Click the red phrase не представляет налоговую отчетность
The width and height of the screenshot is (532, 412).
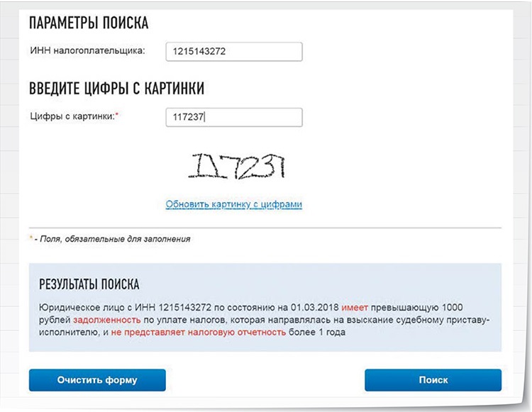(199, 333)
